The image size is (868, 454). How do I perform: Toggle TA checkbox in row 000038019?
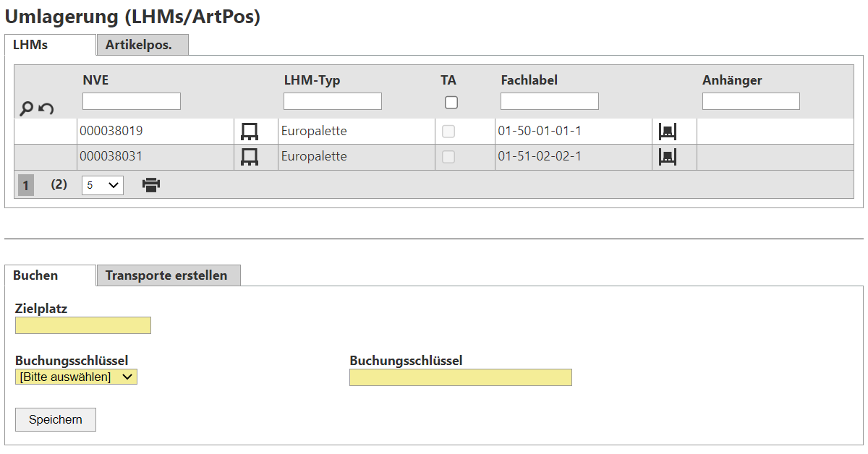[x=448, y=132]
